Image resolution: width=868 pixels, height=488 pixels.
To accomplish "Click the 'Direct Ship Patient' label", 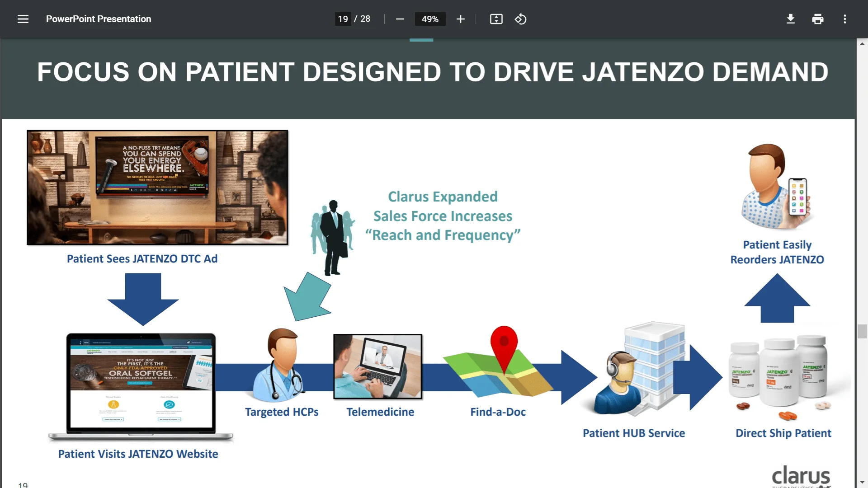I will coord(783,433).
